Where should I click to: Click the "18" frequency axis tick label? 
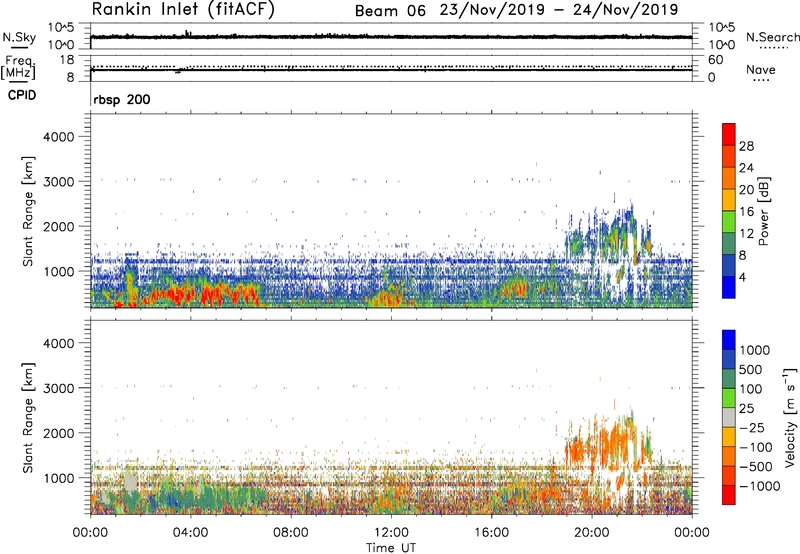coord(66,60)
